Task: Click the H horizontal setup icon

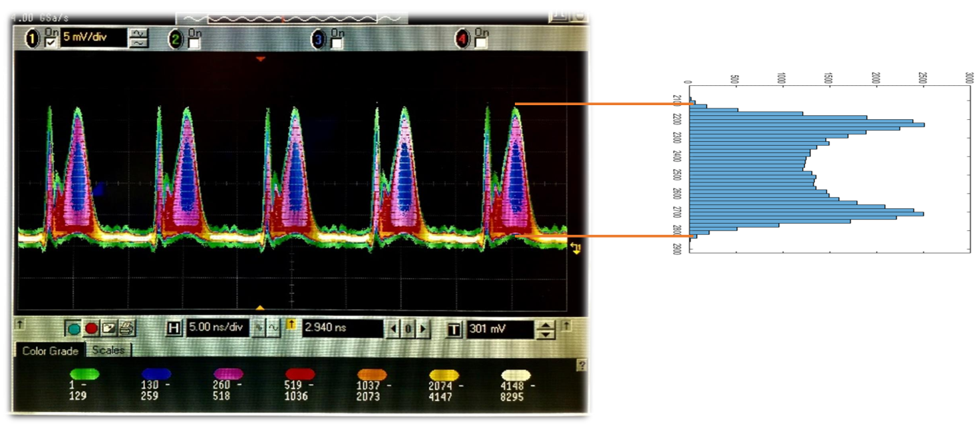Action: 174,328
